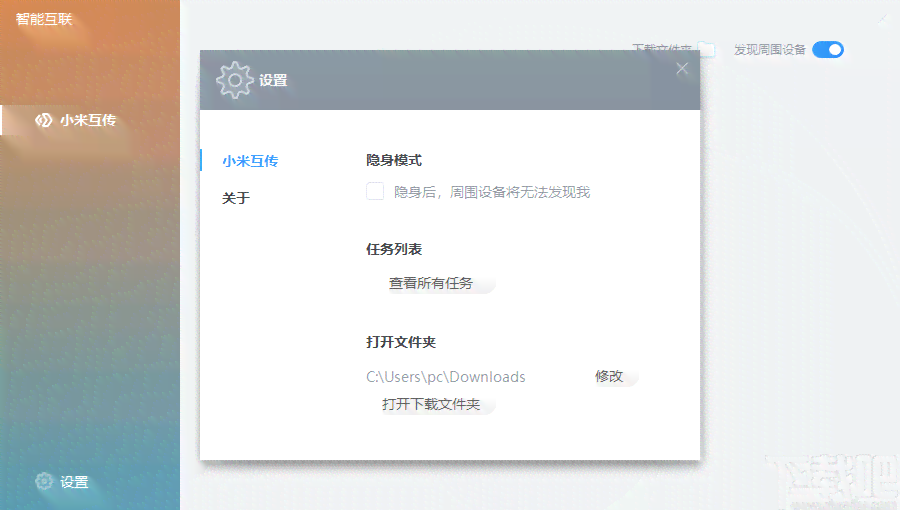Click 查看所有任务 button

click(431, 283)
